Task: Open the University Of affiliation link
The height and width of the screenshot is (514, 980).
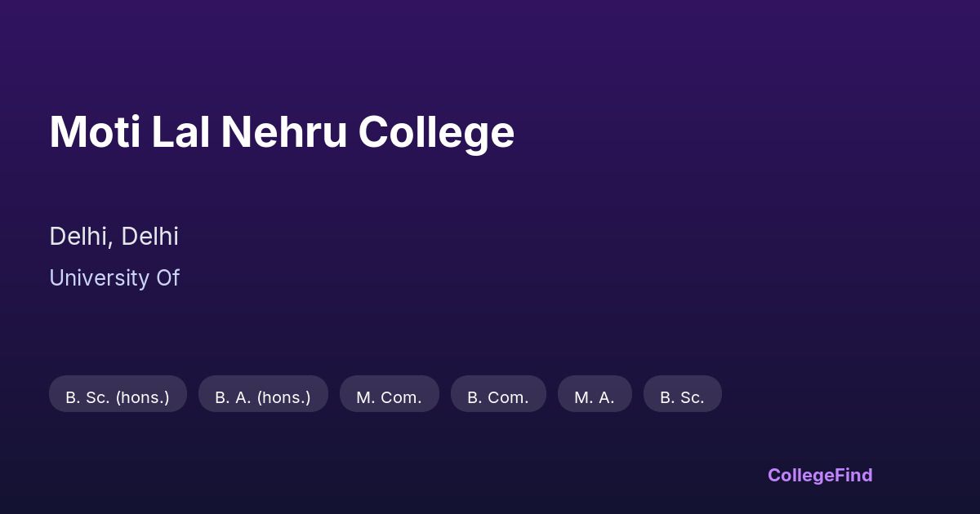Action: click(x=114, y=278)
